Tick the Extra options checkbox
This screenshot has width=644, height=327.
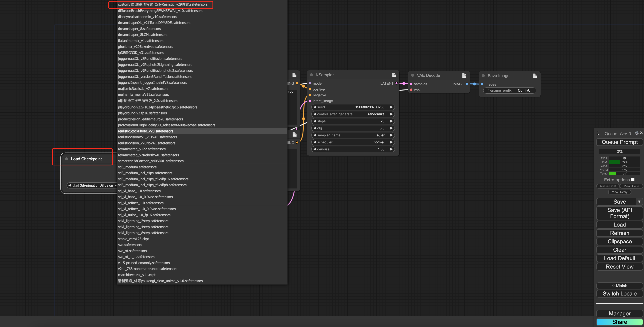[x=633, y=179]
